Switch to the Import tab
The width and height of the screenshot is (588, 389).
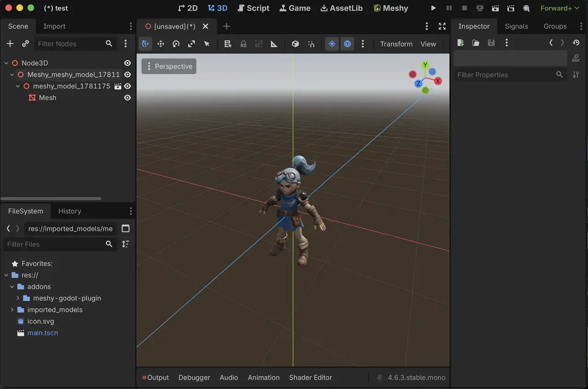(x=54, y=26)
